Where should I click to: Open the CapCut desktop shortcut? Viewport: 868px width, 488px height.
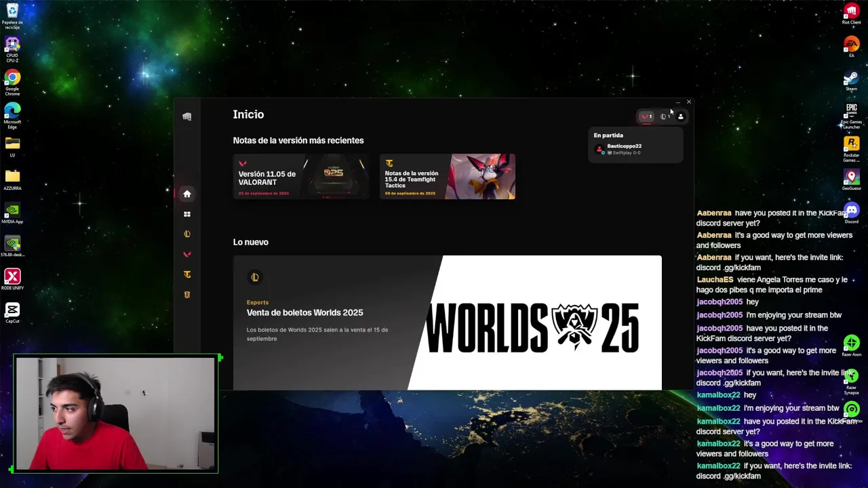click(12, 313)
